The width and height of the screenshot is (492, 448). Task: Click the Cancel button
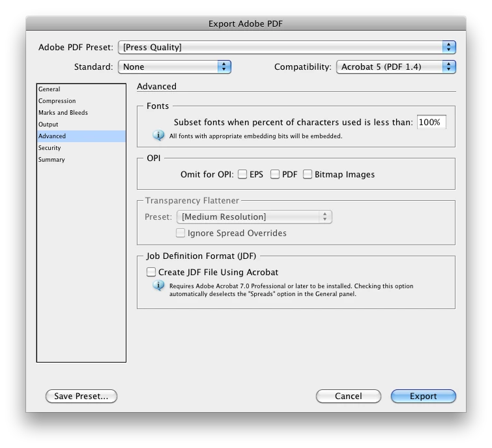(348, 396)
